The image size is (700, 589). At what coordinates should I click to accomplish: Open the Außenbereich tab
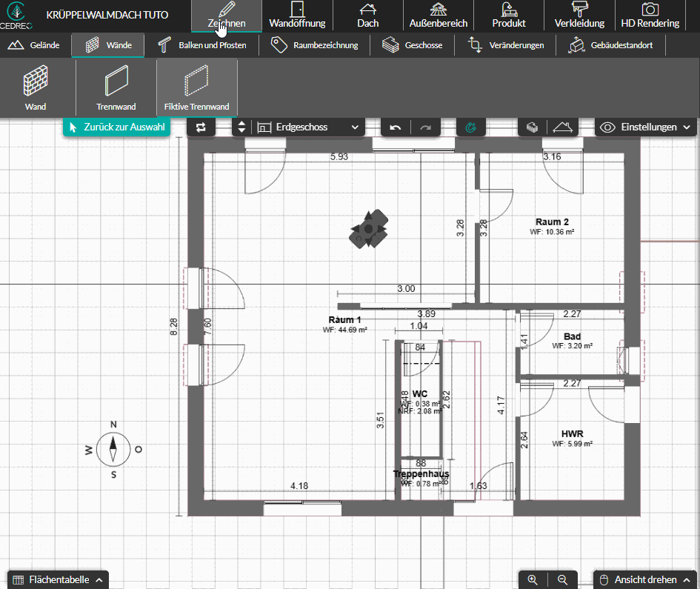tap(439, 16)
